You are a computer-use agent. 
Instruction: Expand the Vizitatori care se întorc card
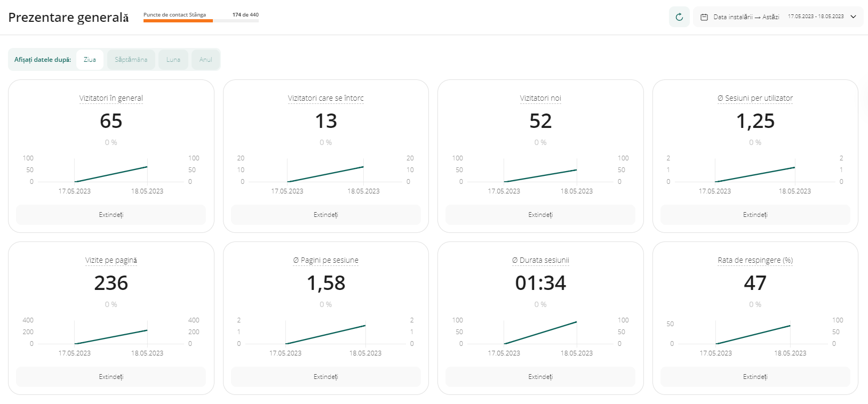[x=325, y=215]
